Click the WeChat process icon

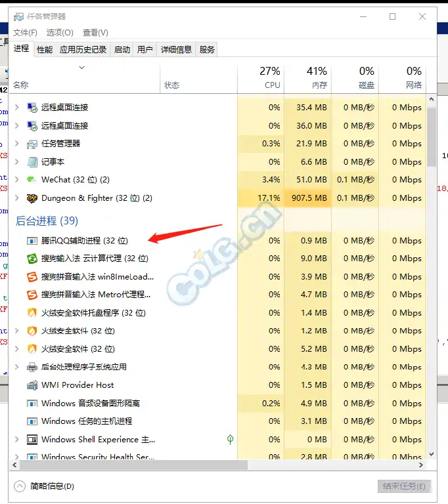pyautogui.click(x=32, y=179)
